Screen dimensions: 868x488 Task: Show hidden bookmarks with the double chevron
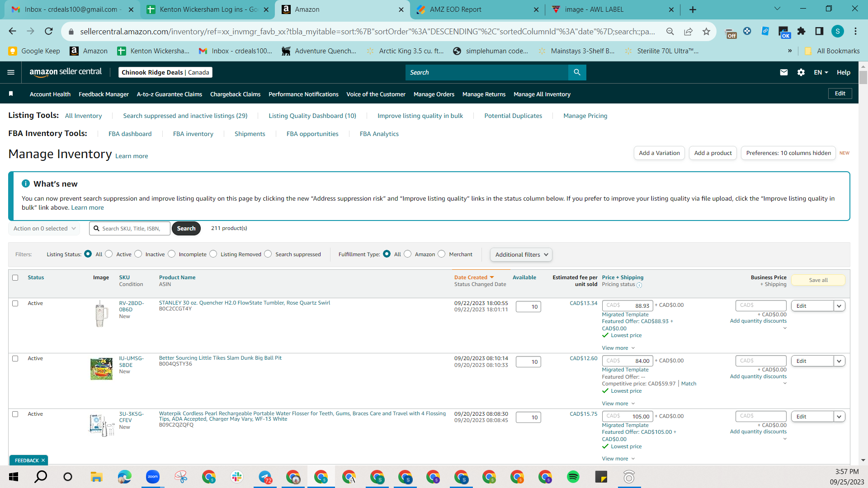pyautogui.click(x=790, y=51)
